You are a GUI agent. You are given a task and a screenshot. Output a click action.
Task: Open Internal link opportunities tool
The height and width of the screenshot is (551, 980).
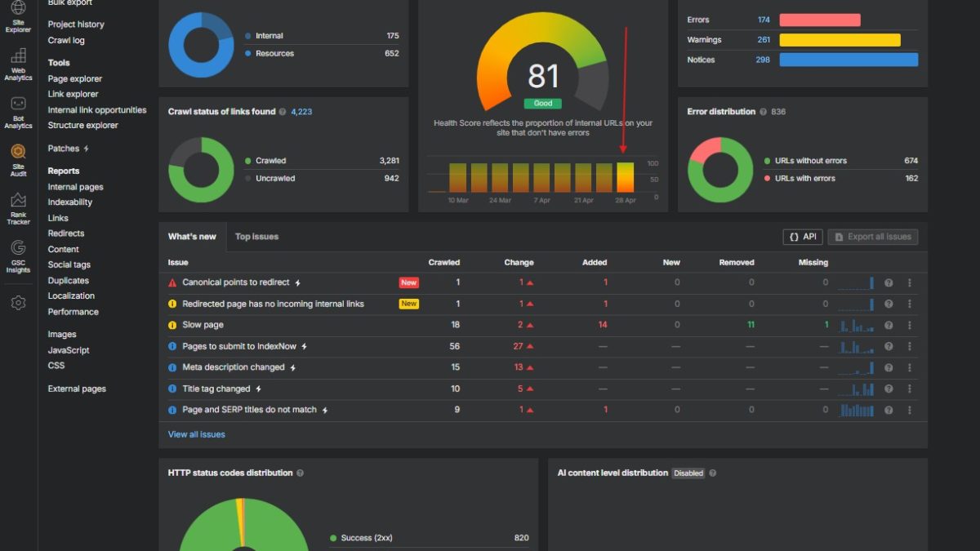tap(97, 109)
